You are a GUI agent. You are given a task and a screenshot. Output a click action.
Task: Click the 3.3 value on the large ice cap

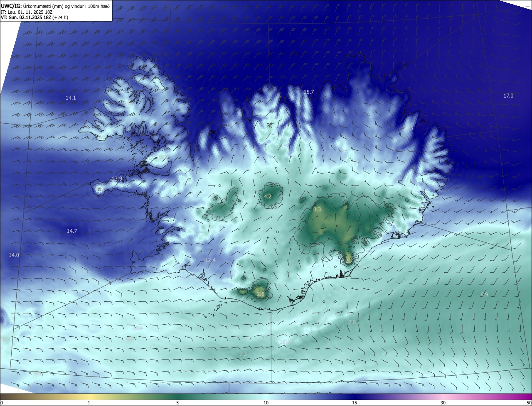tap(317, 210)
